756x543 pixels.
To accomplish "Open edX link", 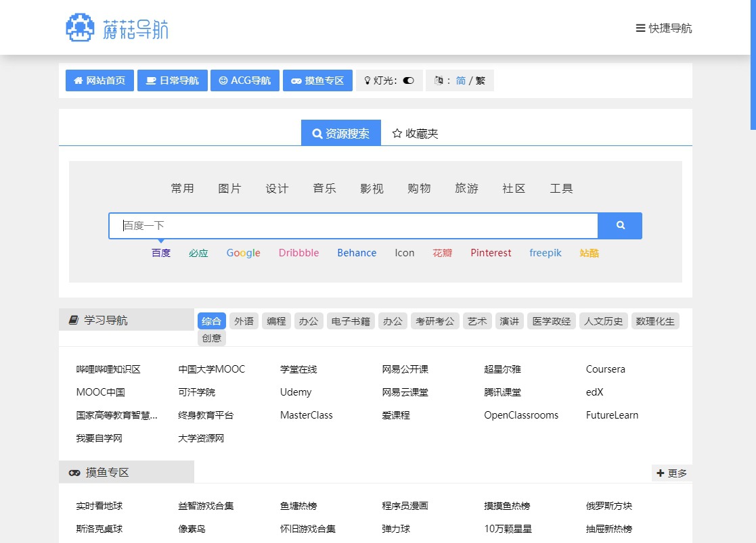I will pyautogui.click(x=594, y=392).
